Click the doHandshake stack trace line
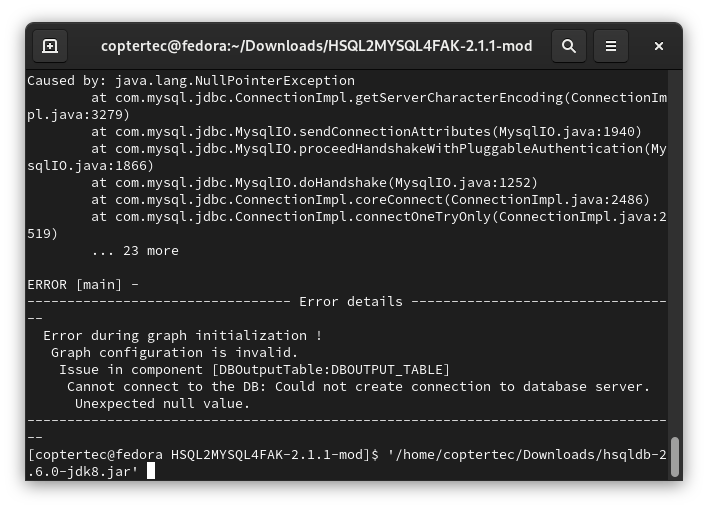 [314, 183]
